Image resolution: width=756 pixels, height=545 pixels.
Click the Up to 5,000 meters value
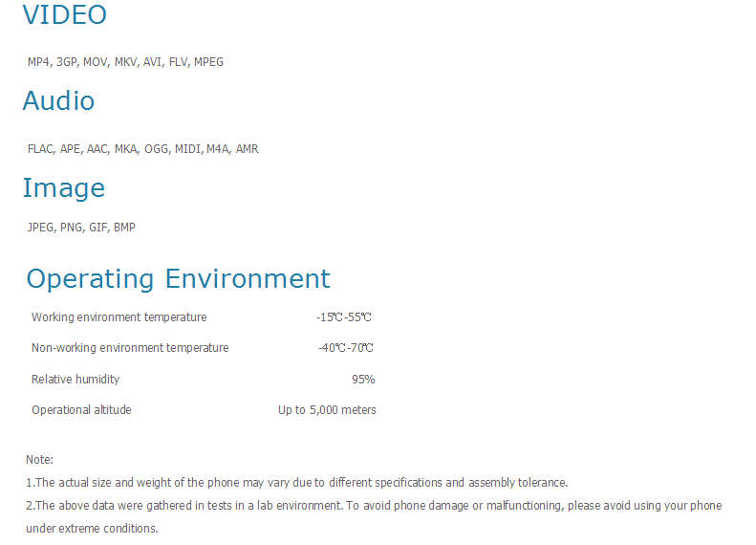(x=327, y=410)
